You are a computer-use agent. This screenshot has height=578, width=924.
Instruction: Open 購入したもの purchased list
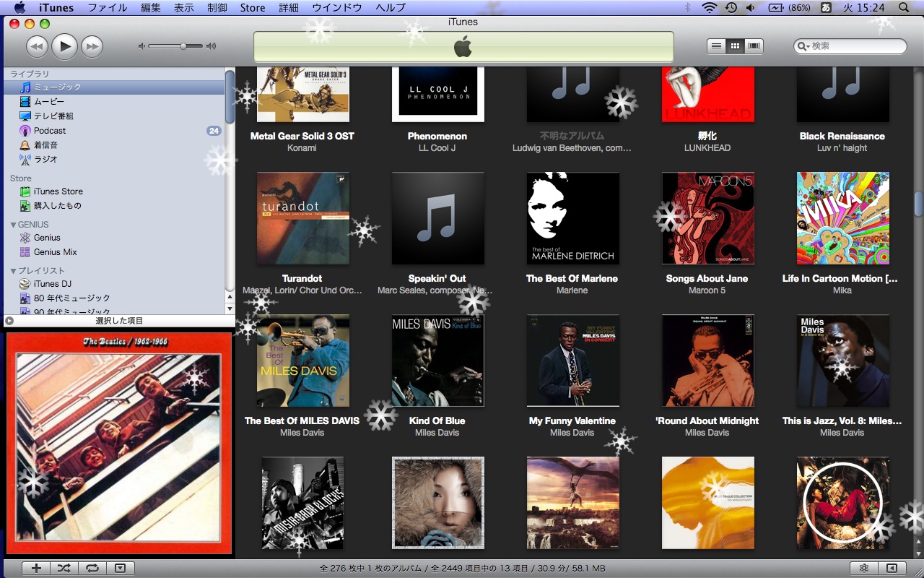point(114,206)
